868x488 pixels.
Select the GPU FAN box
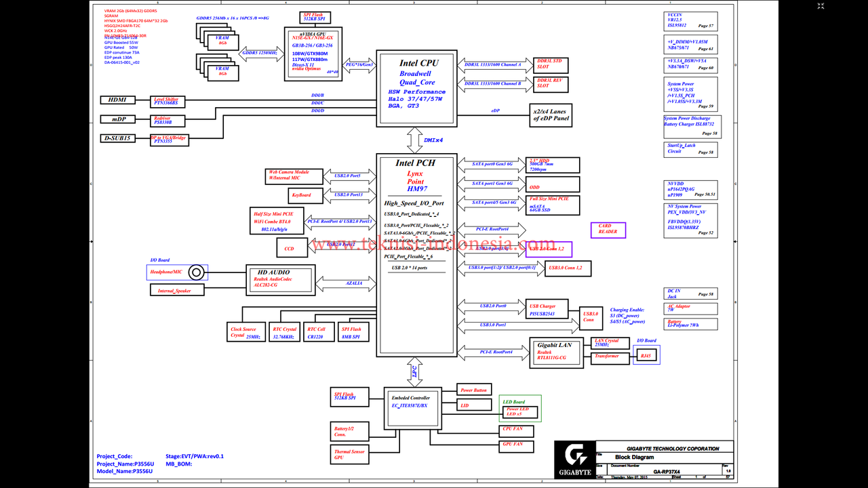tap(516, 445)
